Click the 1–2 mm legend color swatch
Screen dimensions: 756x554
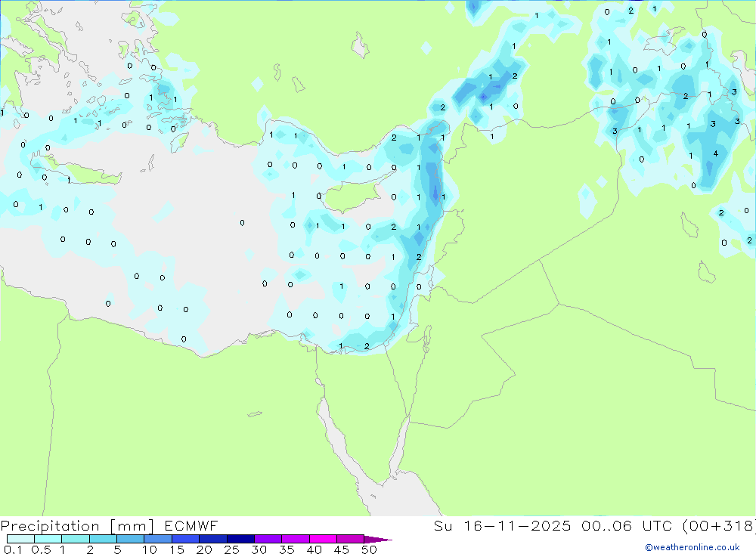(x=76, y=539)
